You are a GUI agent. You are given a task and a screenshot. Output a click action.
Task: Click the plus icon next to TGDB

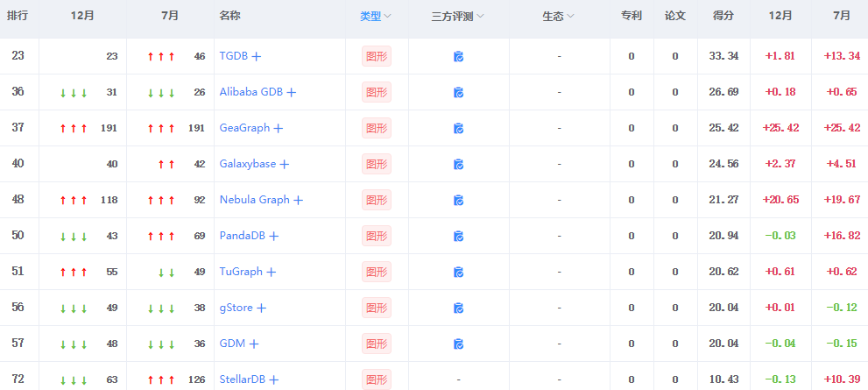point(257,57)
